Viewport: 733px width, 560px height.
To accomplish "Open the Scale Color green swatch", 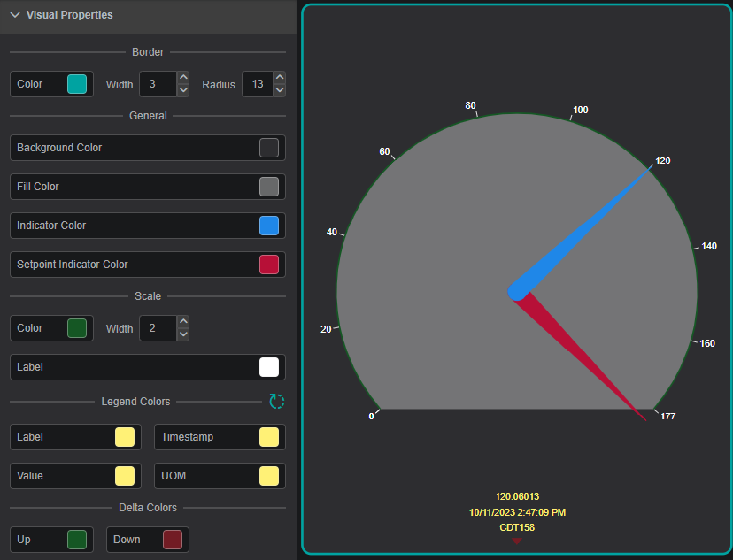I will [x=77, y=328].
